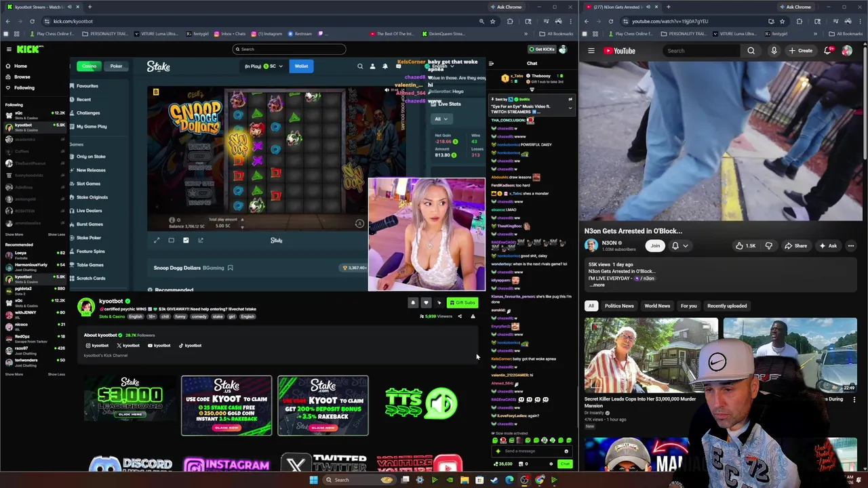The image size is (868, 488).
Task: Click the YouTube Create button
Action: click(801, 51)
